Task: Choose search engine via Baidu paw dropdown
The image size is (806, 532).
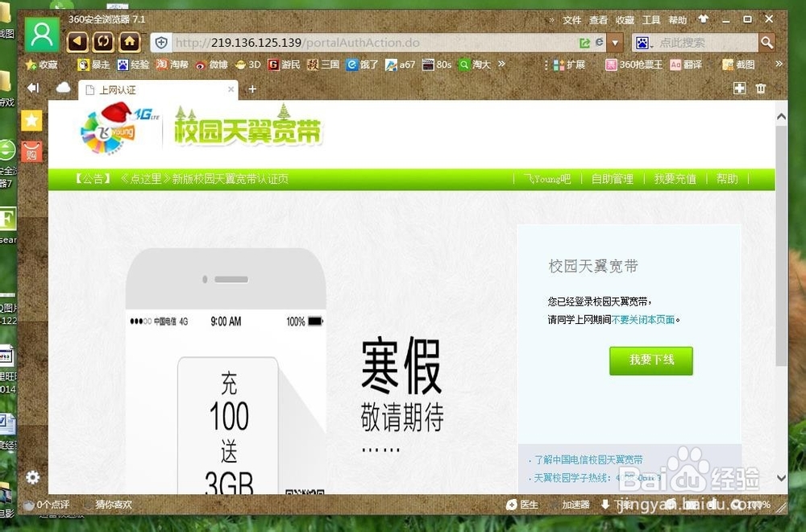Action: pos(644,43)
